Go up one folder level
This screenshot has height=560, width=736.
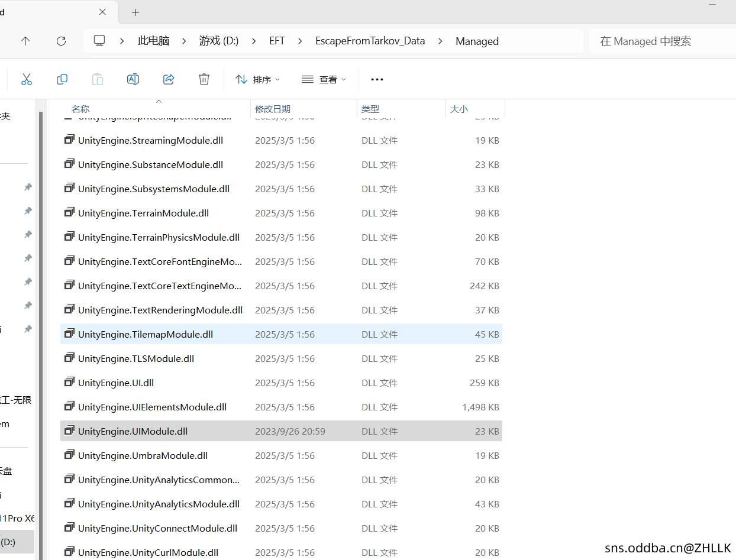tap(25, 41)
